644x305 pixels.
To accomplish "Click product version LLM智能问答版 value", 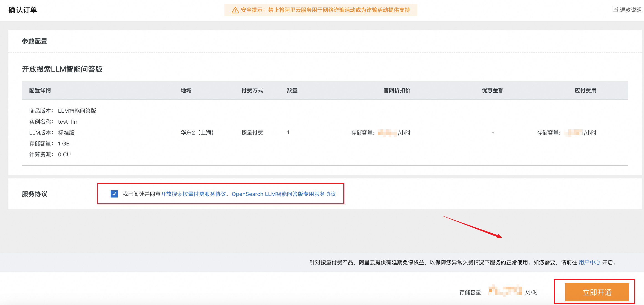I will [77, 111].
